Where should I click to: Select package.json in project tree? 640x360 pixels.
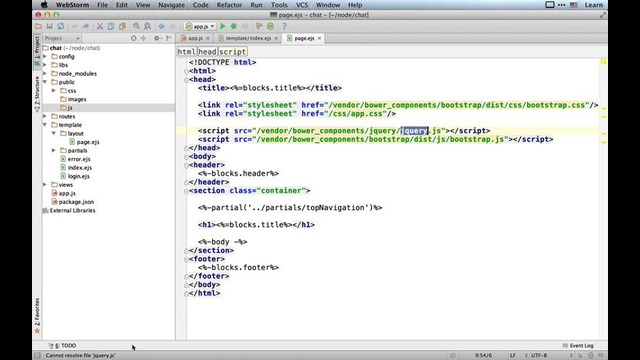tap(76, 202)
